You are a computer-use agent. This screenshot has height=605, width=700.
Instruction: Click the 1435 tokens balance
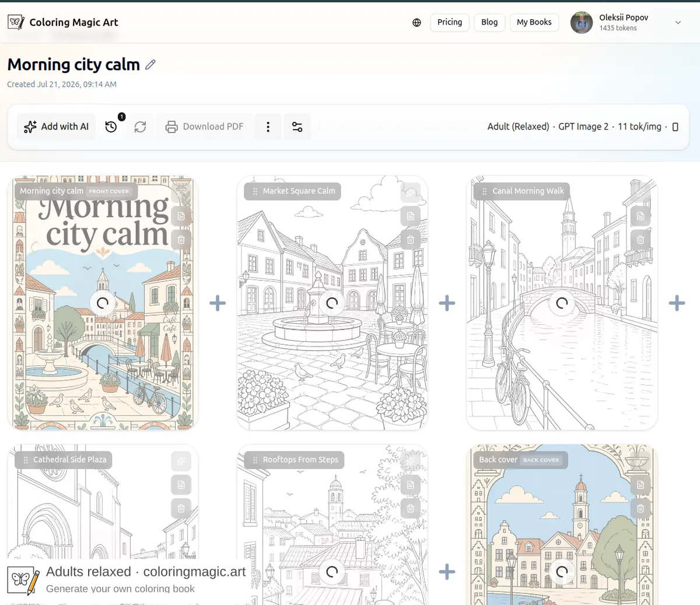click(618, 28)
